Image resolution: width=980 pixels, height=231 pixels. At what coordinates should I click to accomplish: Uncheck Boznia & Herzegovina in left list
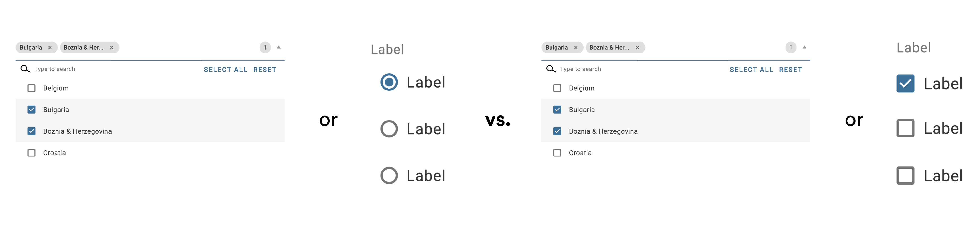(x=31, y=131)
